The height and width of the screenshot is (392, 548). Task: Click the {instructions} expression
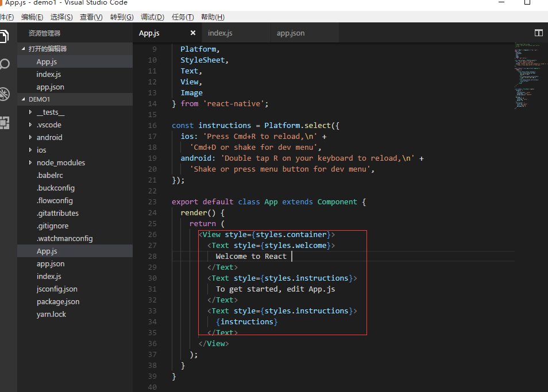click(247, 322)
